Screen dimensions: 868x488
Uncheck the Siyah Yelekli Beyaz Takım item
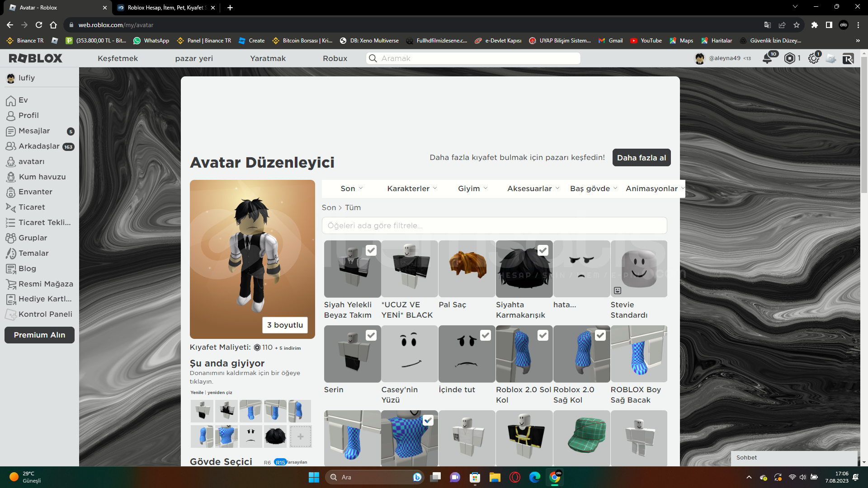click(x=371, y=250)
